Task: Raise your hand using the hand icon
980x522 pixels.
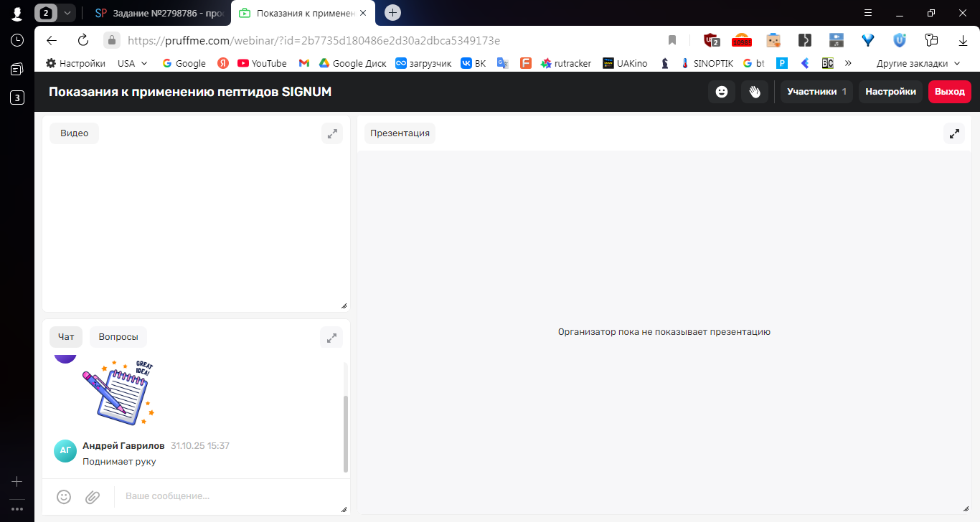Action: pos(755,92)
